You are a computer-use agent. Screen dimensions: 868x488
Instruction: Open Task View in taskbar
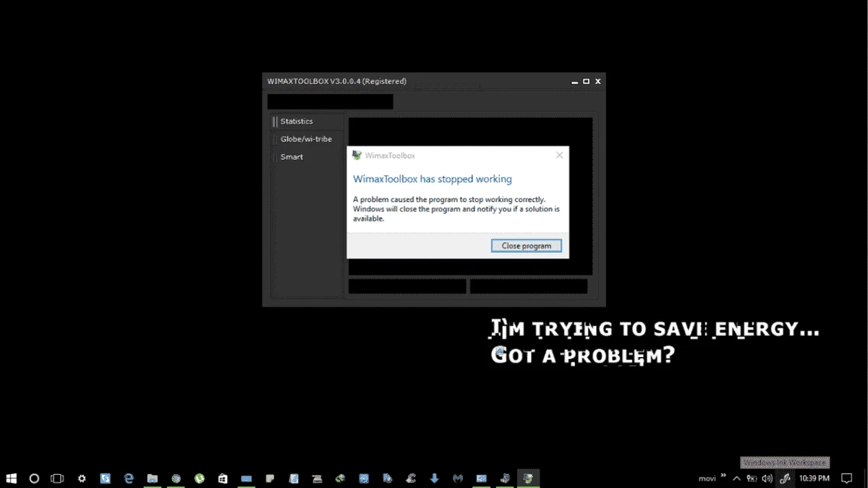pyautogui.click(x=57, y=479)
